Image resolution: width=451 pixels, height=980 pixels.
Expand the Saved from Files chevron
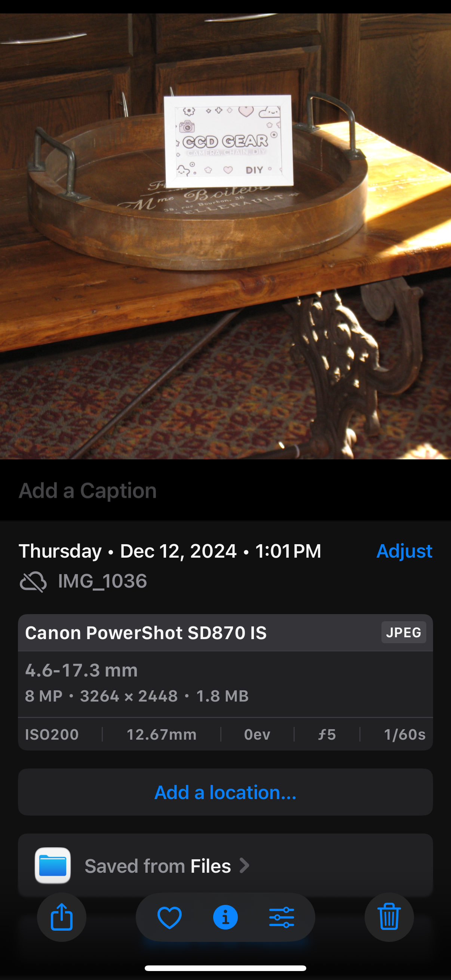point(244,866)
